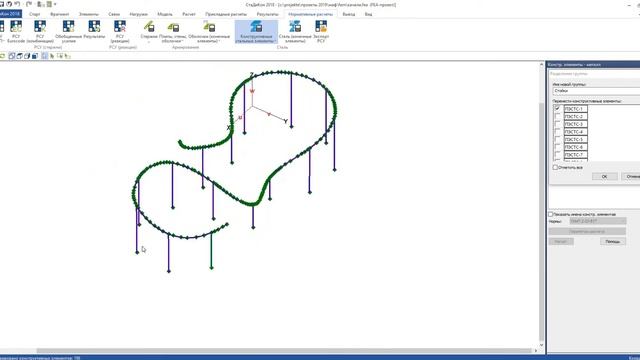Click the ПЭСТС-6 list item label
640x360 pixels.
click(576, 147)
